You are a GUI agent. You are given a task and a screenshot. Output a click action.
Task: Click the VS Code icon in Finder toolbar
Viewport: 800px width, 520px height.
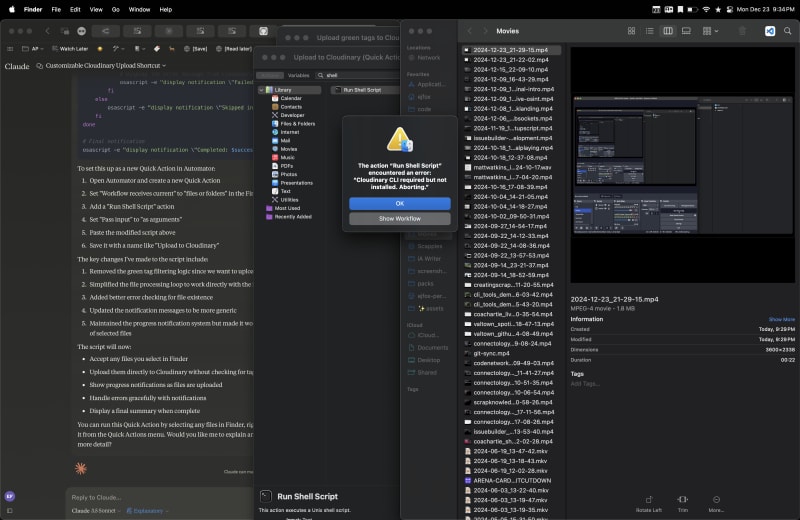770,31
